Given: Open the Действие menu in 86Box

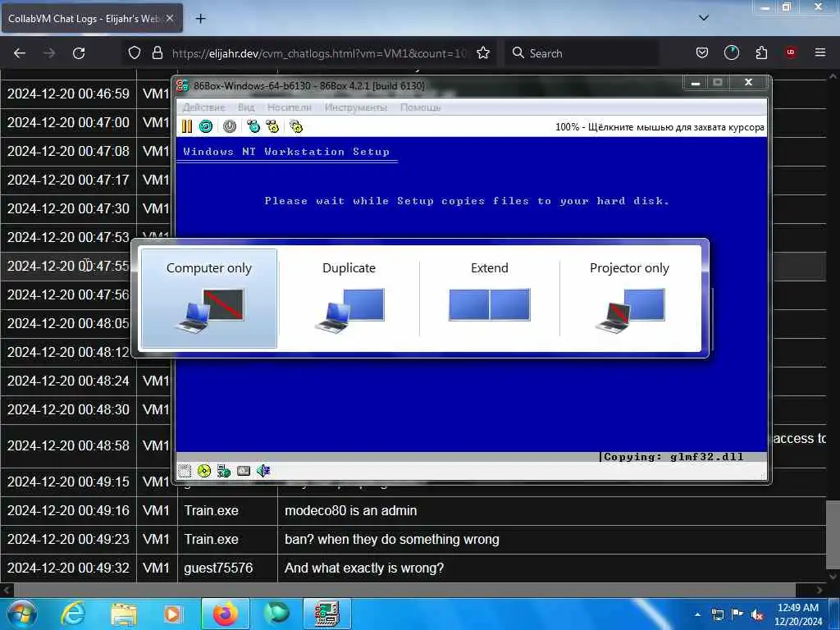Looking at the screenshot, I should [203, 107].
